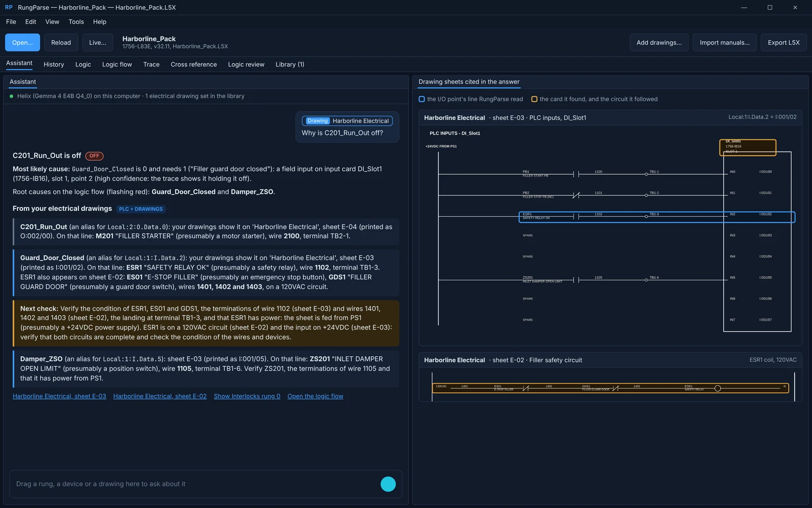This screenshot has width=812, height=508.
Task: Open link Harborline Electrical, sheet E-02
Action: point(160,396)
